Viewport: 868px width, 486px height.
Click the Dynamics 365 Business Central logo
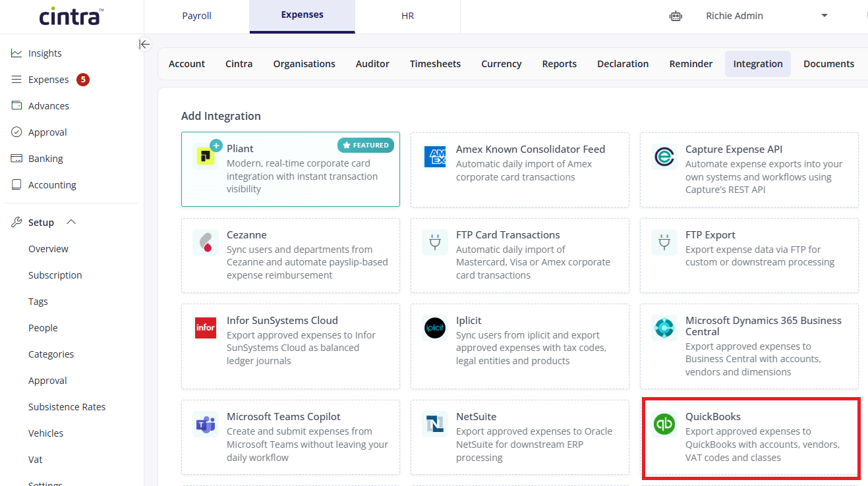[664, 327]
